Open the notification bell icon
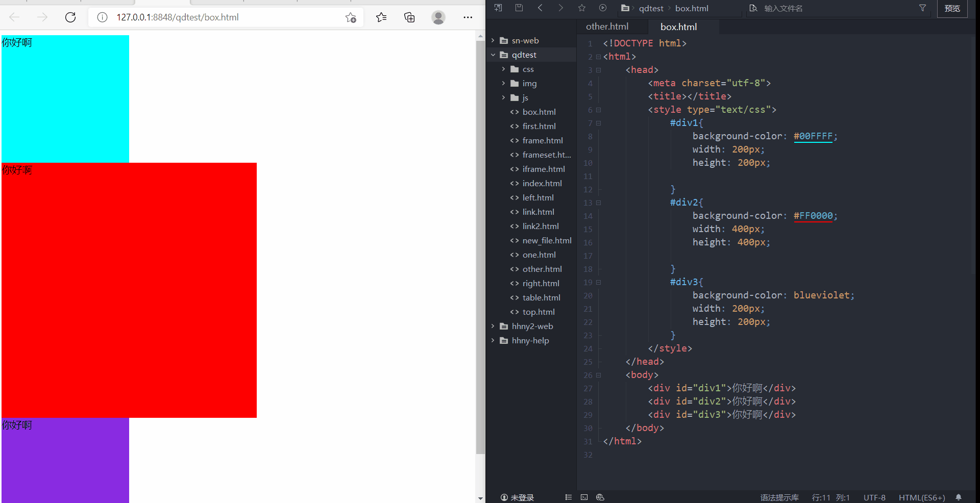 [959, 497]
